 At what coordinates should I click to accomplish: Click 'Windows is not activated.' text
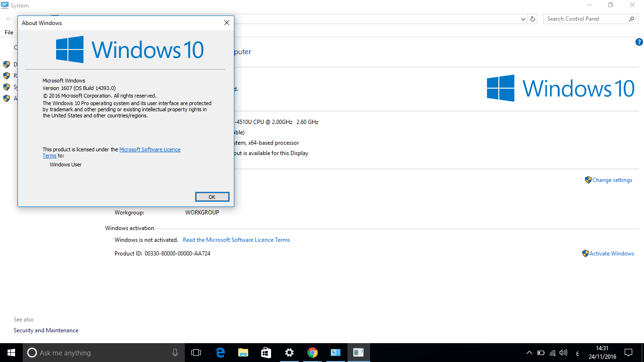tap(146, 240)
